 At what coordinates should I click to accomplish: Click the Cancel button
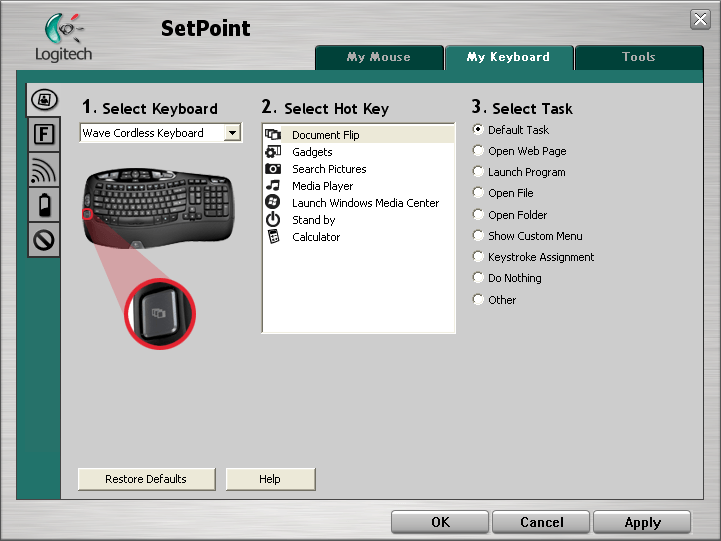pyautogui.click(x=541, y=522)
